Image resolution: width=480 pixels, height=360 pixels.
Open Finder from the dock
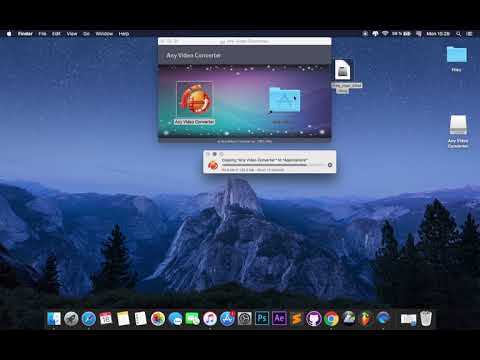coord(54,319)
